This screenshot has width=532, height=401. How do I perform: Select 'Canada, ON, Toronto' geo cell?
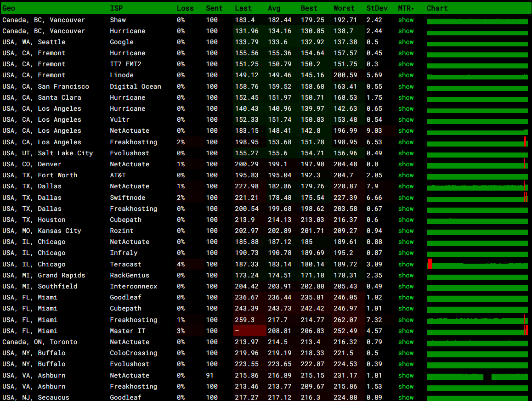[x=40, y=342]
